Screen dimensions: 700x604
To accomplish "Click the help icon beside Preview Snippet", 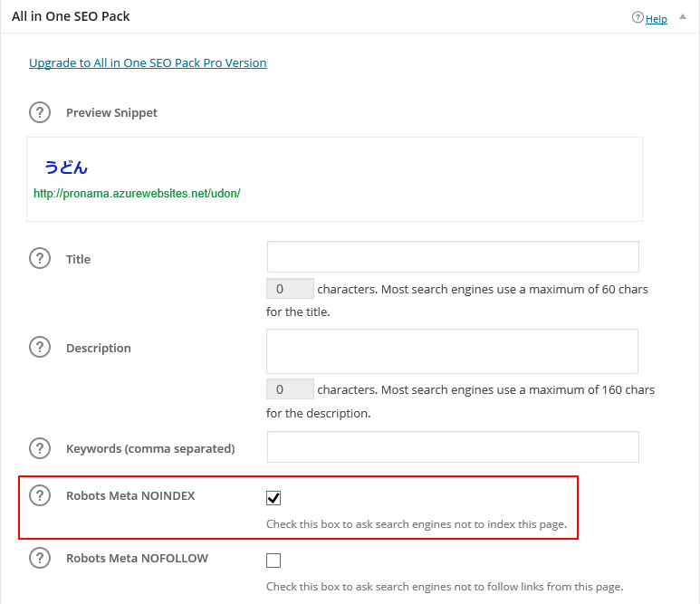I will click(x=40, y=112).
